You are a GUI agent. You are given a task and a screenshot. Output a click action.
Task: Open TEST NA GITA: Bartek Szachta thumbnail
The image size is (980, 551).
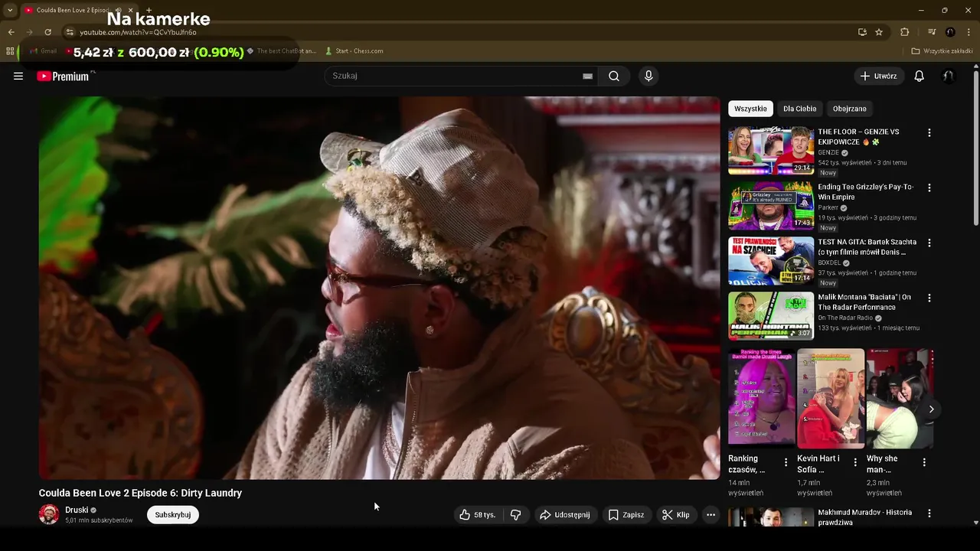click(771, 261)
